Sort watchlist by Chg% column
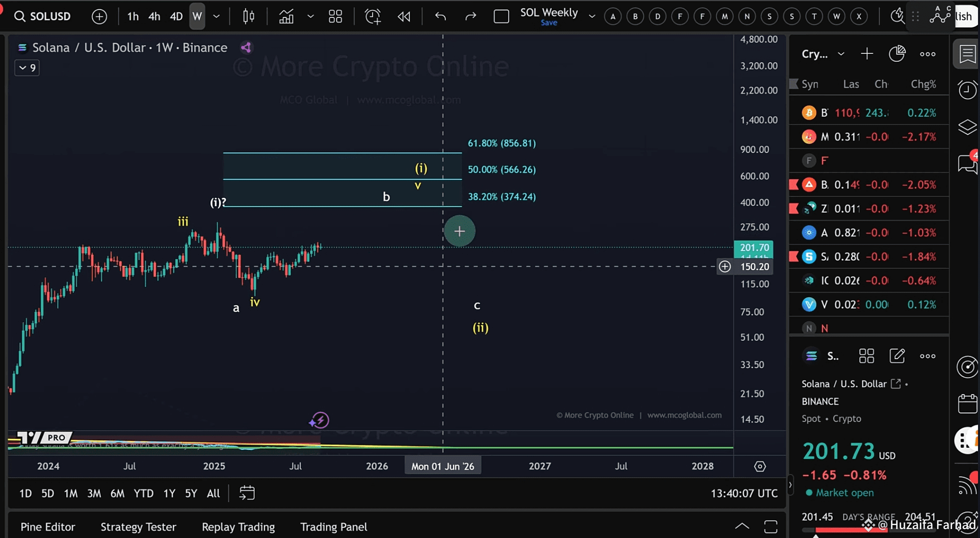The image size is (980, 538). tap(923, 84)
